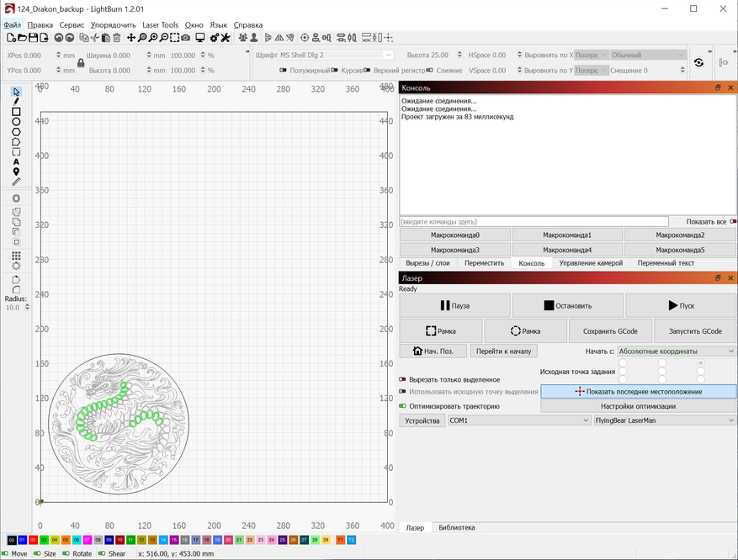Click the Grid Array tool icon
Viewport: 738px width, 560px height.
click(16, 256)
